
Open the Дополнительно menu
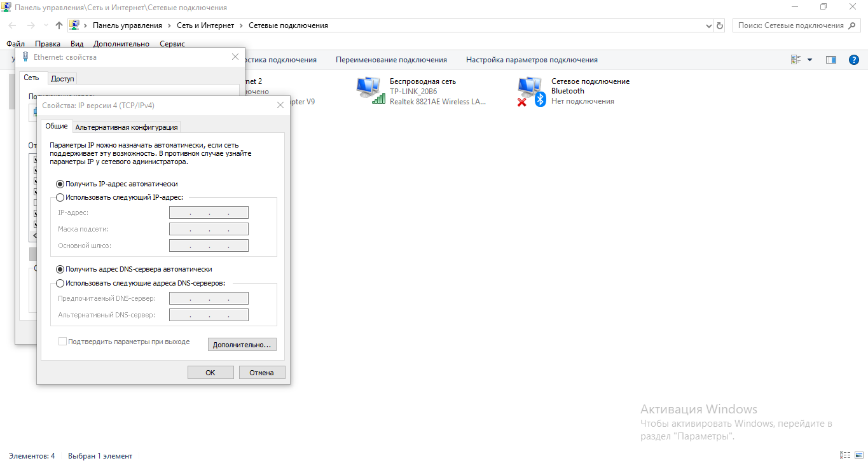[121, 44]
